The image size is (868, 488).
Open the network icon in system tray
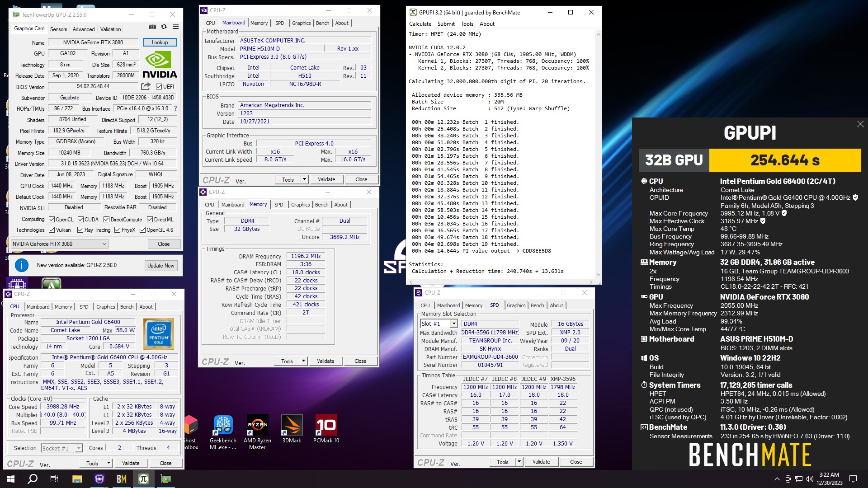point(799,479)
